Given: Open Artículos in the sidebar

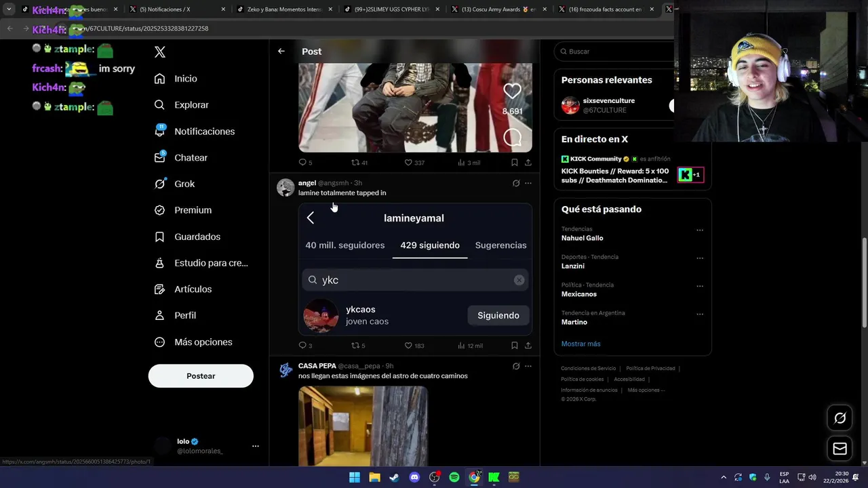Looking at the screenshot, I should click(182, 289).
